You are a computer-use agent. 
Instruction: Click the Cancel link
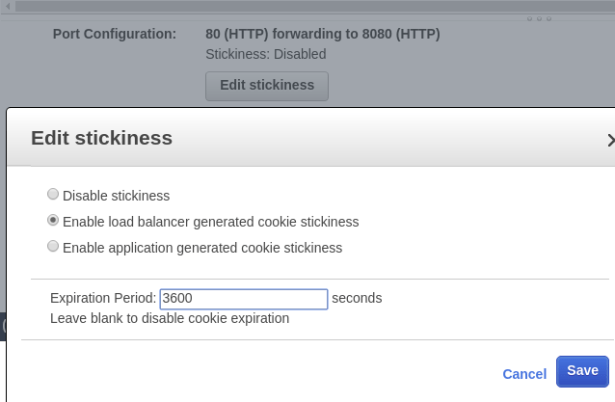pyautogui.click(x=524, y=374)
